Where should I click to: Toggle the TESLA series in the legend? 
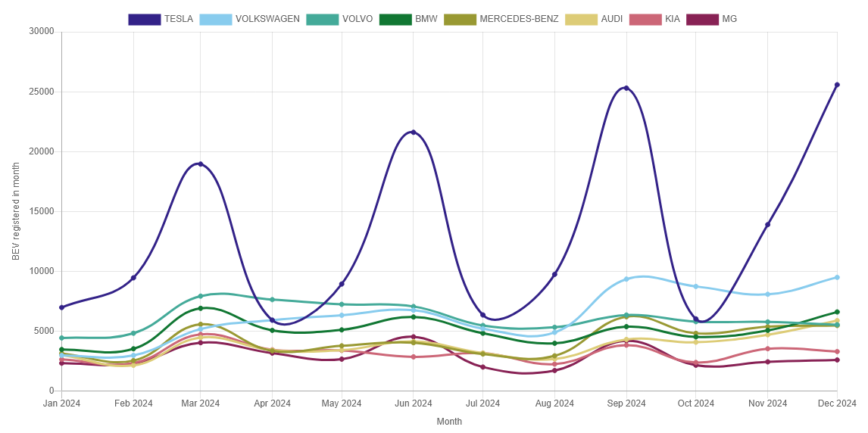[161, 19]
